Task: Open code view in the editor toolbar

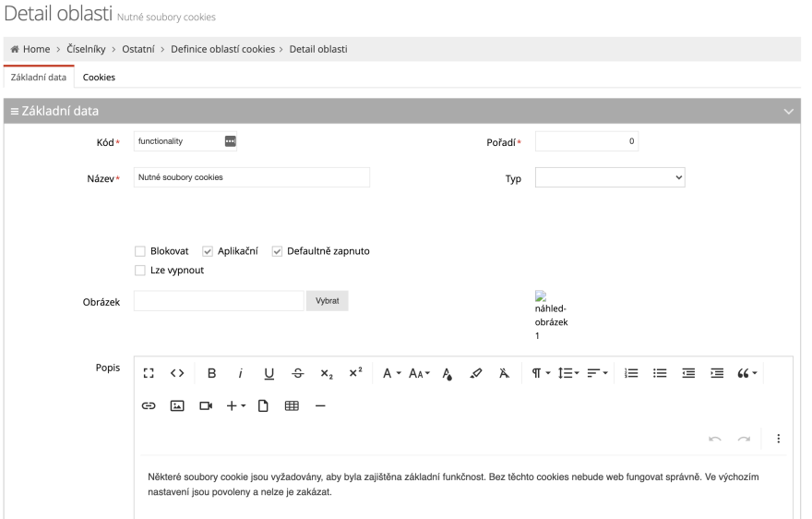Action: (x=177, y=373)
